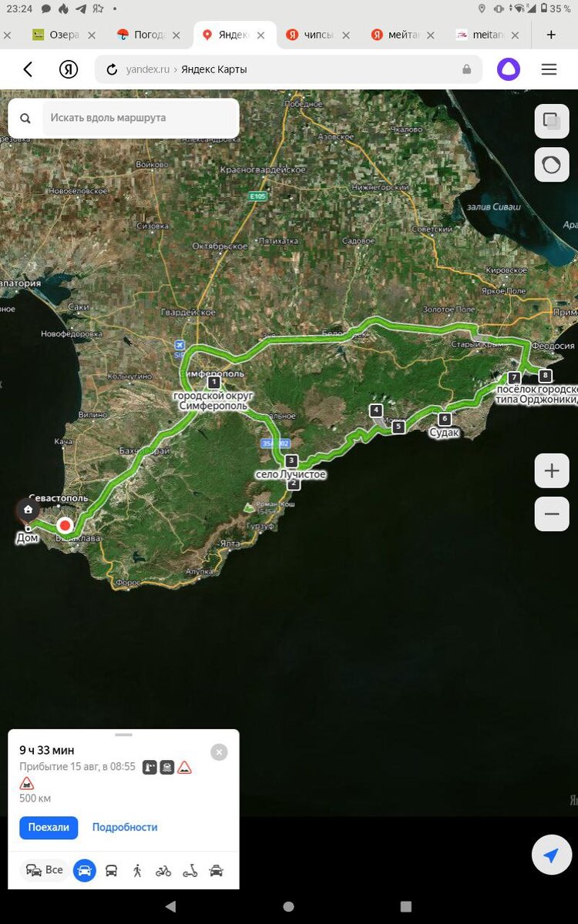
Task: Tap Android home circle button
Action: [288, 906]
